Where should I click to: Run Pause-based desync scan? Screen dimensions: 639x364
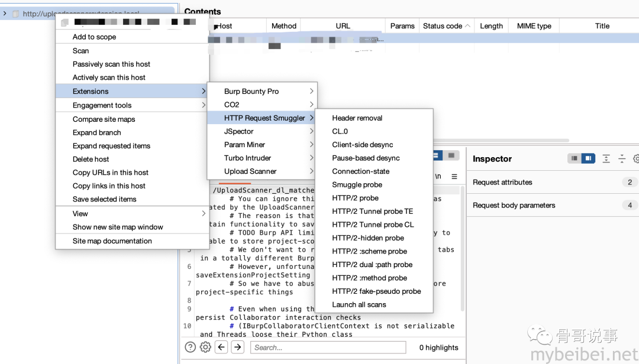click(x=374, y=158)
